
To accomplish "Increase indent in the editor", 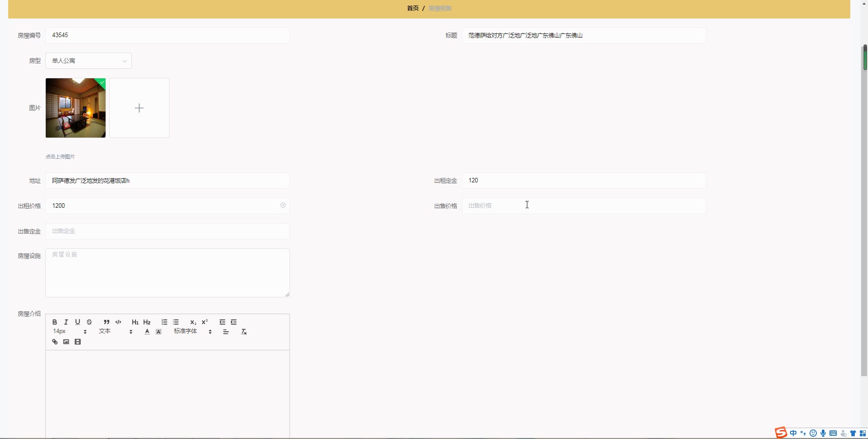I will [234, 322].
